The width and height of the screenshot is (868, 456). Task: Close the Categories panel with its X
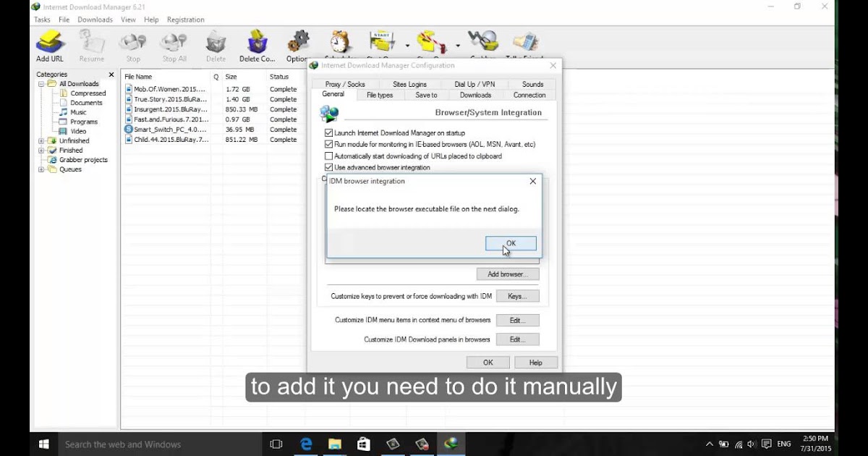click(x=111, y=75)
